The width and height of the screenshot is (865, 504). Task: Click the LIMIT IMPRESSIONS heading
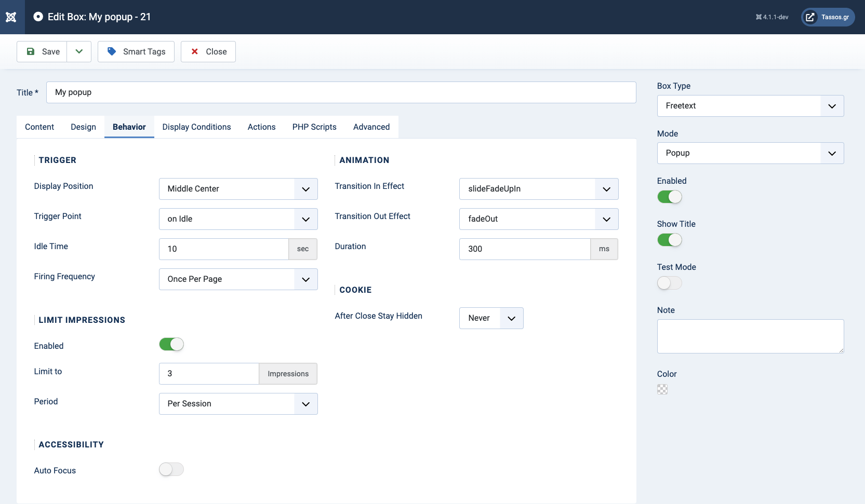click(x=82, y=320)
